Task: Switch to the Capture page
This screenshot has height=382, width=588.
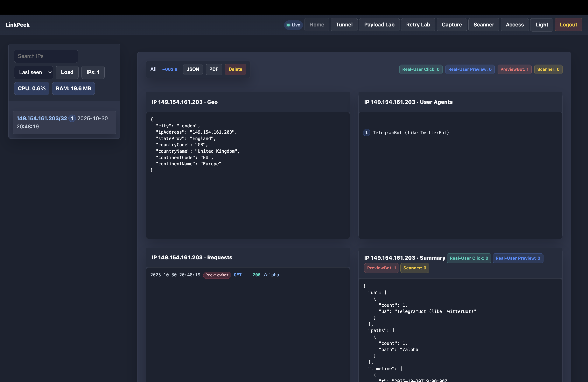Action: [452, 25]
